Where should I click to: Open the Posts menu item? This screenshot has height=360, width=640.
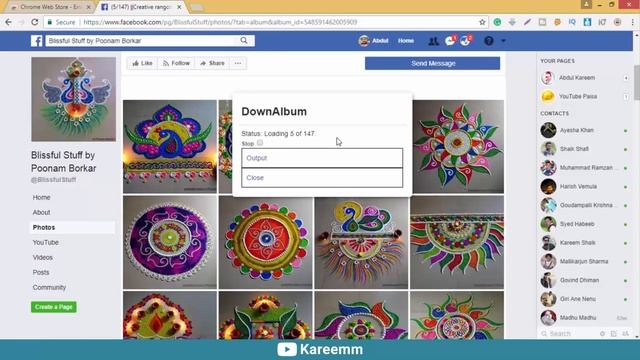click(x=41, y=272)
